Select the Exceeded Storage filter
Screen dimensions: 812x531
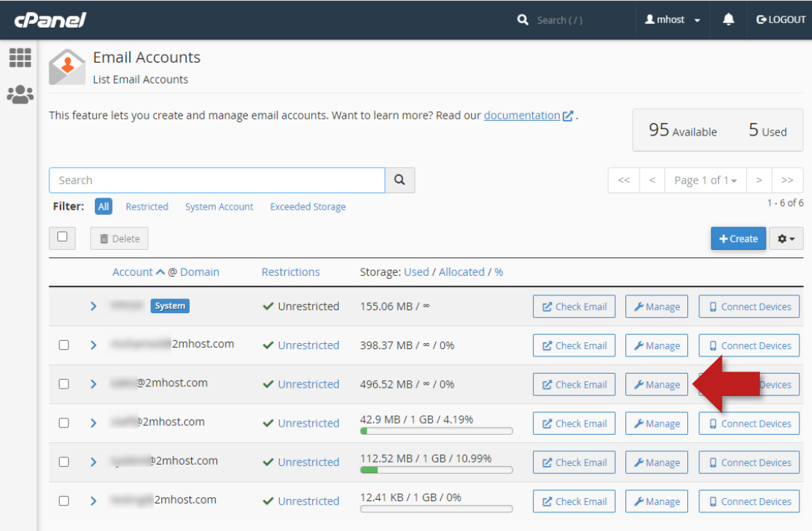click(307, 207)
